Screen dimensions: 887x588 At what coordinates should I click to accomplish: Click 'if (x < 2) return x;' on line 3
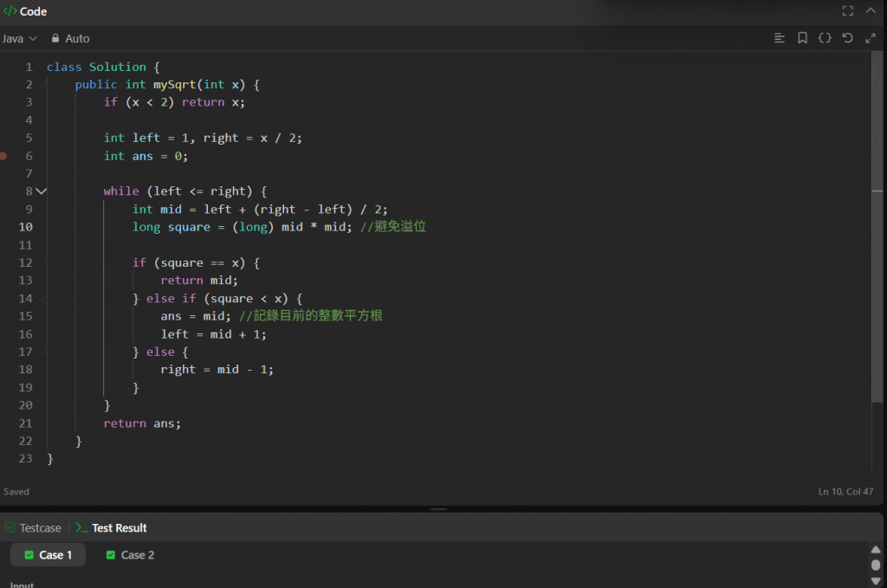coord(174,102)
